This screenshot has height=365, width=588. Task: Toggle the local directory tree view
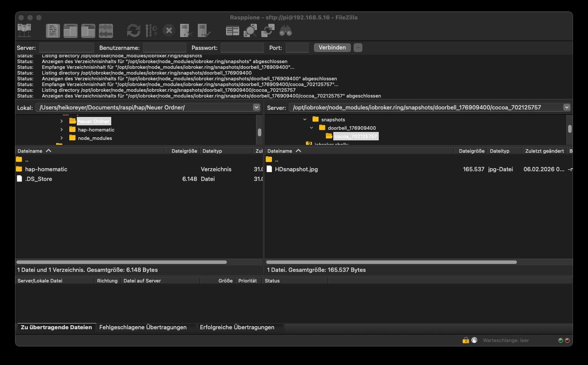(70, 30)
